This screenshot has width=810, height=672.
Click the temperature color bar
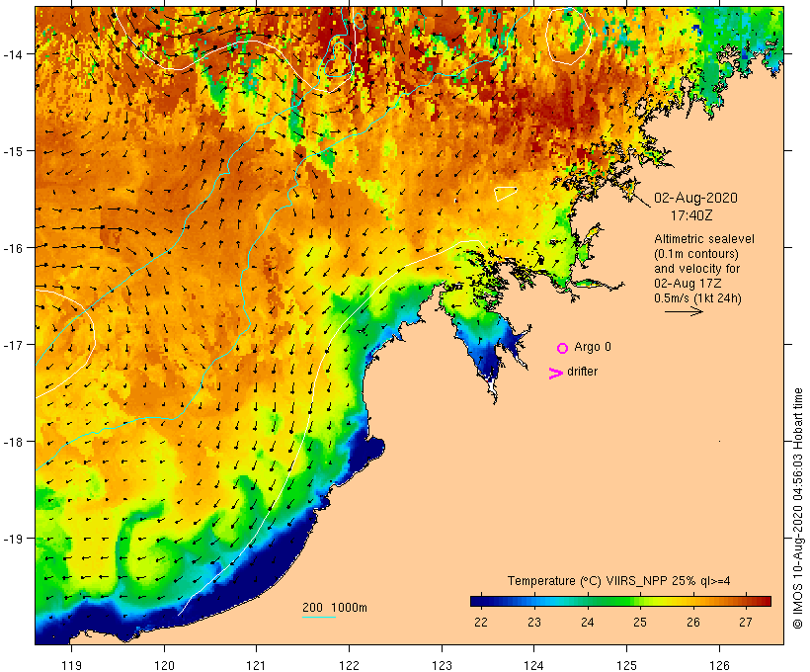[620, 601]
